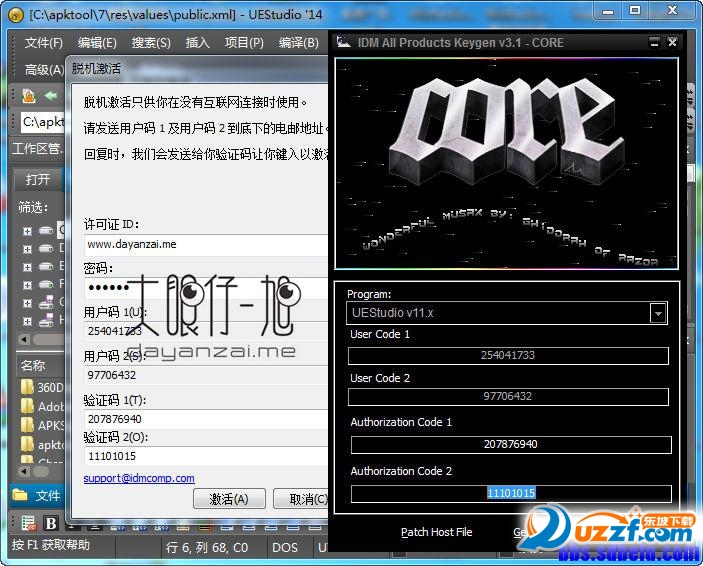Select the network drive H icon
Image resolution: width=703 pixels, height=566 pixels.
pyautogui.click(x=46, y=321)
